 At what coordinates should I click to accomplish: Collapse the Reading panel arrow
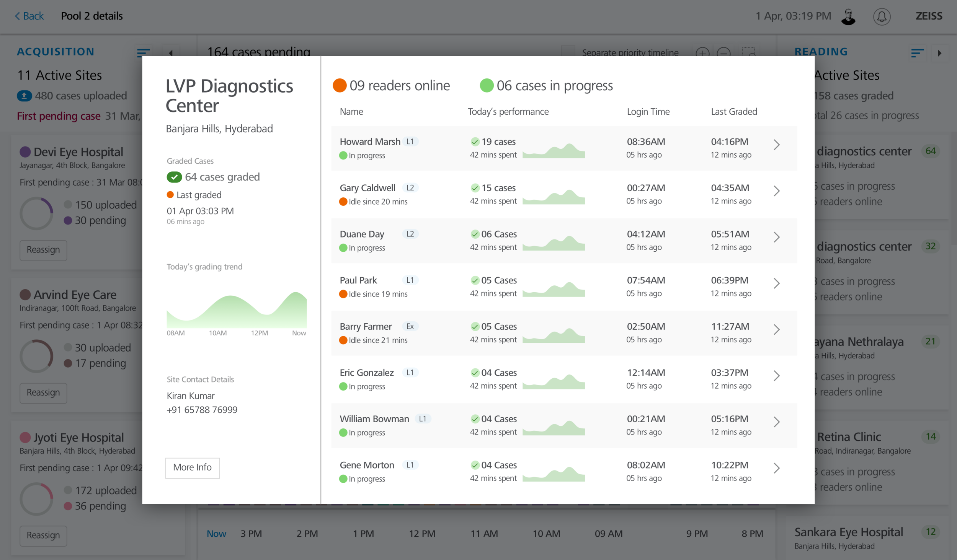click(x=939, y=53)
